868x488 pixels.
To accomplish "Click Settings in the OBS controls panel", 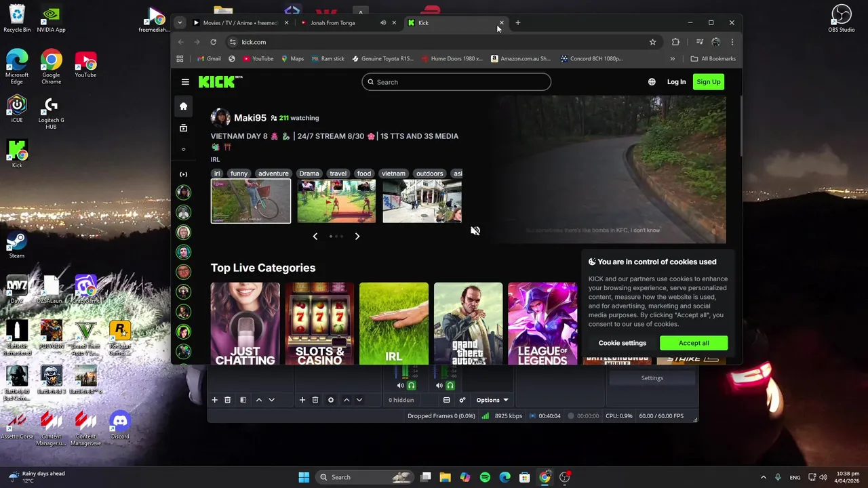I will (652, 378).
